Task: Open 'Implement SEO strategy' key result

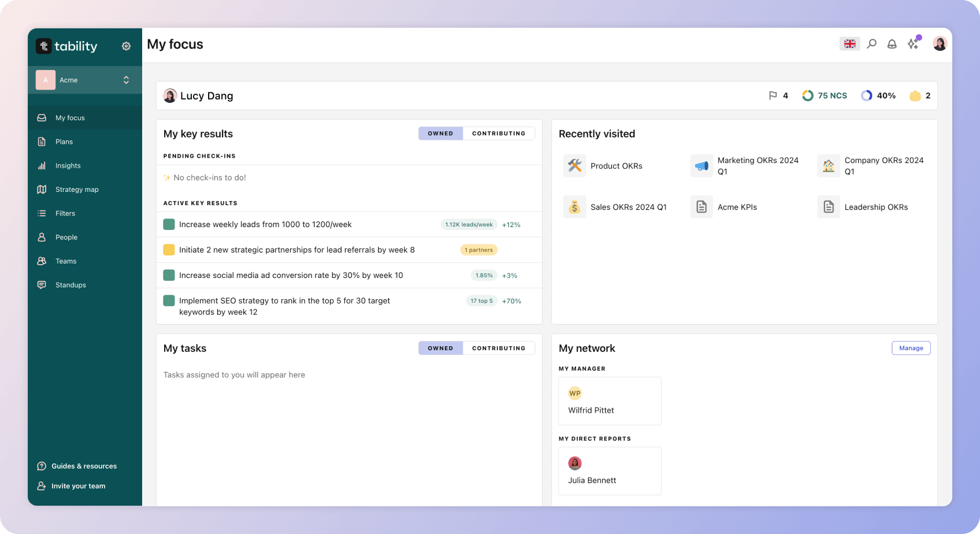Action: tap(284, 306)
